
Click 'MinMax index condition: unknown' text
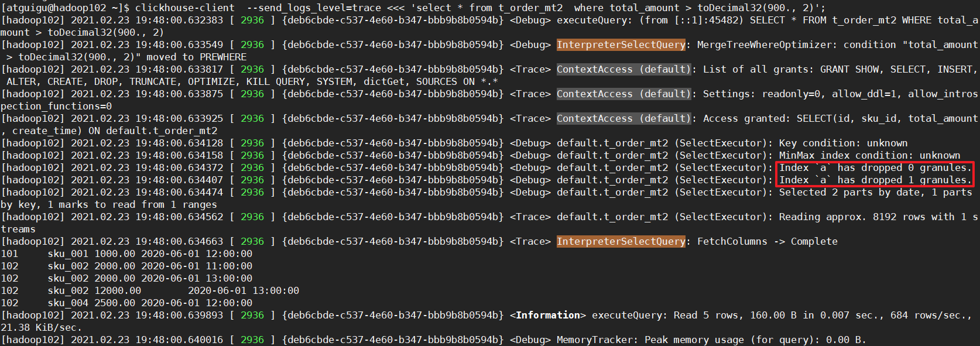pyautogui.click(x=870, y=155)
